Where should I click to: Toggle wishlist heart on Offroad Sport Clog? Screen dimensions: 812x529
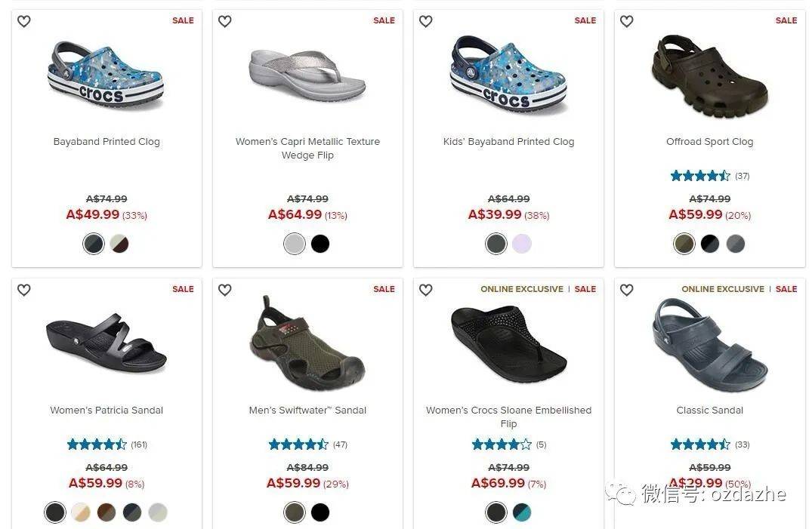click(x=627, y=21)
